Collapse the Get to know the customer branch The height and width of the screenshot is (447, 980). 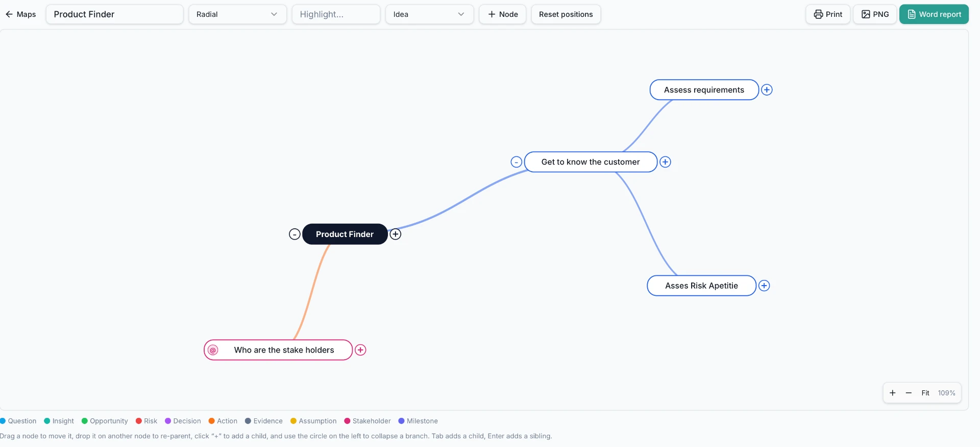[517, 162]
